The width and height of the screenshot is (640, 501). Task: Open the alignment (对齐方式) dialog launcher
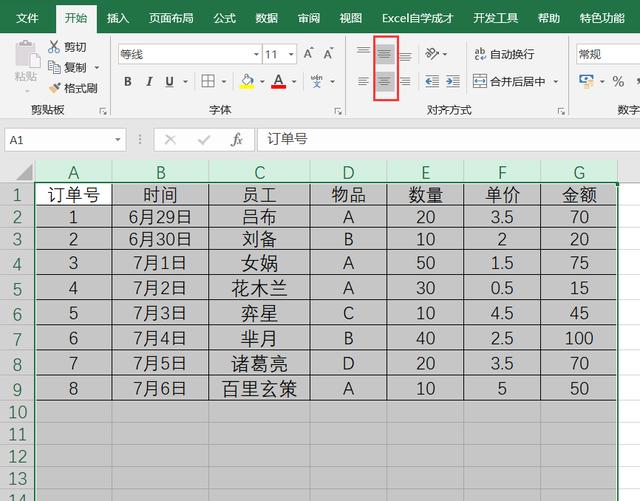click(x=561, y=111)
